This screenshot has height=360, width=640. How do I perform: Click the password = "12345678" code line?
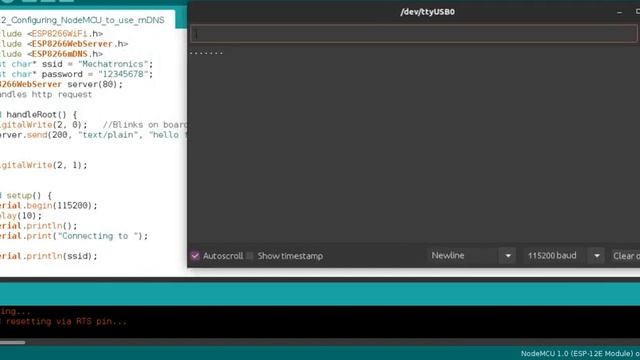coord(77,74)
